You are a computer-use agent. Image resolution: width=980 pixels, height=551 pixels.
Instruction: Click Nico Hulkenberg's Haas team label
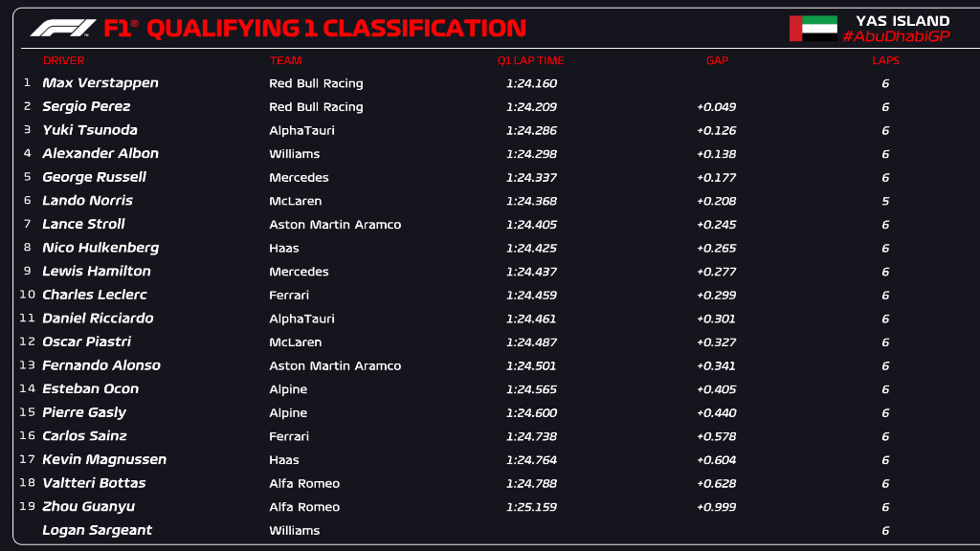(283, 248)
